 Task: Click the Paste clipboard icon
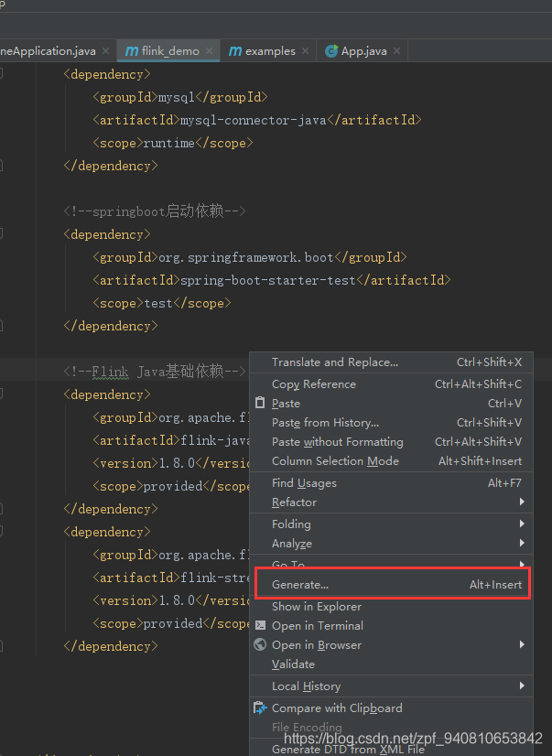pos(260,403)
